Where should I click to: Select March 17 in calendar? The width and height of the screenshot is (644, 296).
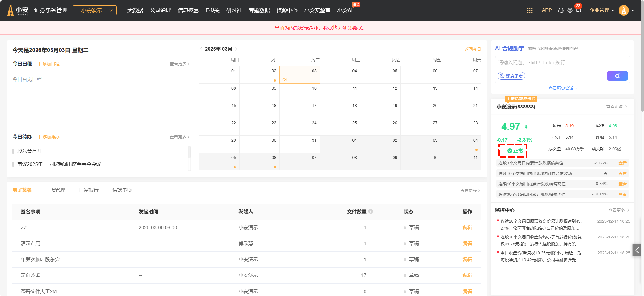coord(300,109)
